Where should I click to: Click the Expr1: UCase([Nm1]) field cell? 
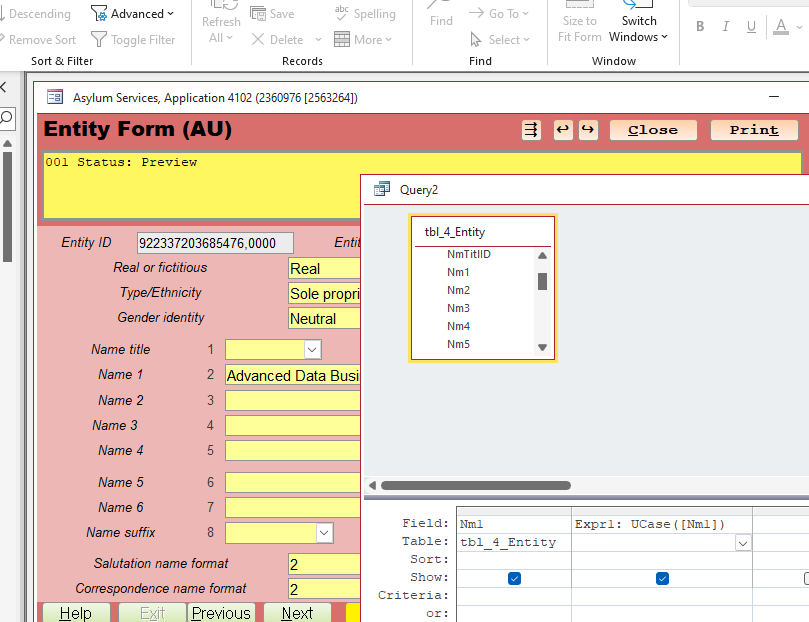click(661, 525)
